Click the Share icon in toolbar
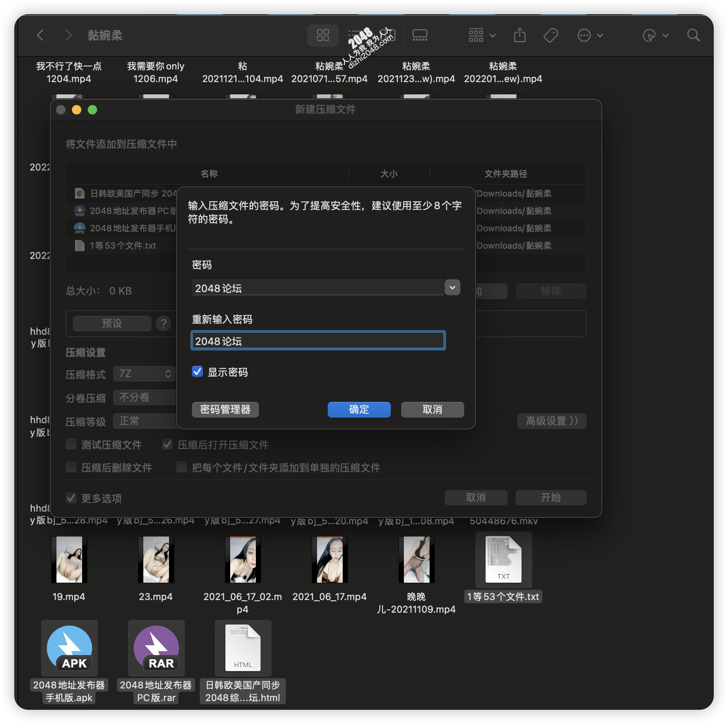This screenshot has height=724, width=728. [520, 36]
